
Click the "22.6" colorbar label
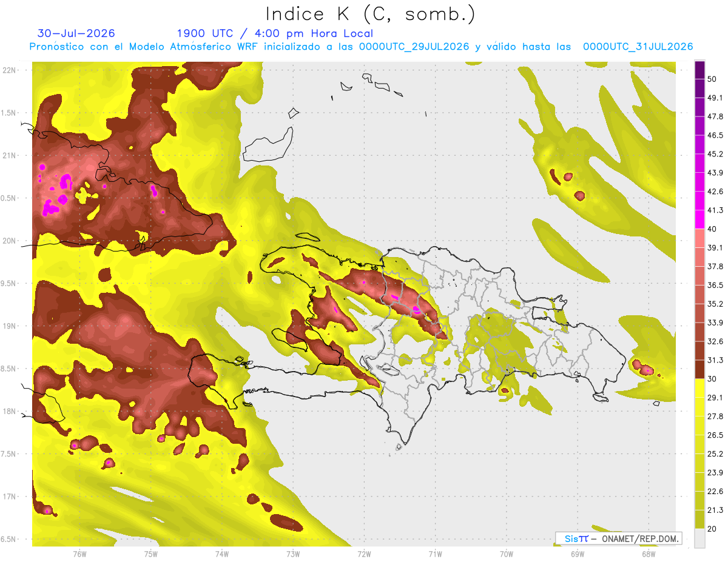716,491
